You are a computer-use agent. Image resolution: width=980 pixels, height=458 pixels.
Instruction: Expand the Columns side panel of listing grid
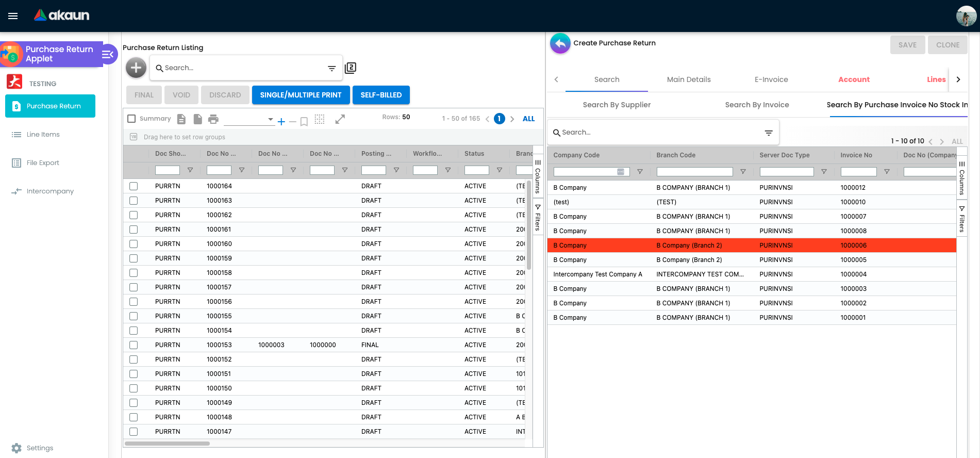pos(538,177)
